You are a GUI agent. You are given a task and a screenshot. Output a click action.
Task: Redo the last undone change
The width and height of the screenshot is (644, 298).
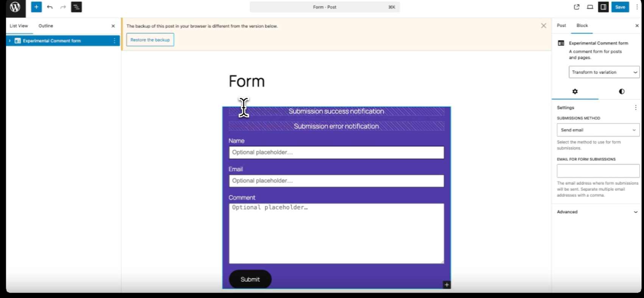[x=63, y=7]
